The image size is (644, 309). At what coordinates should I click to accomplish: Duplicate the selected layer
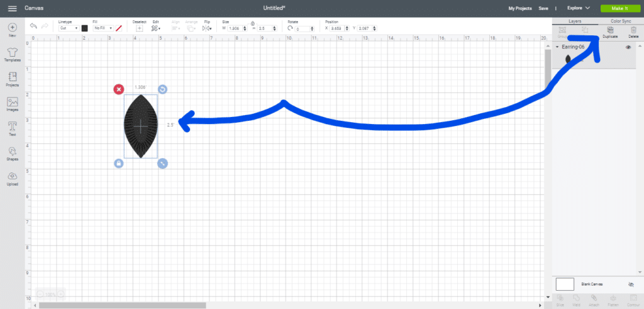[x=609, y=31]
